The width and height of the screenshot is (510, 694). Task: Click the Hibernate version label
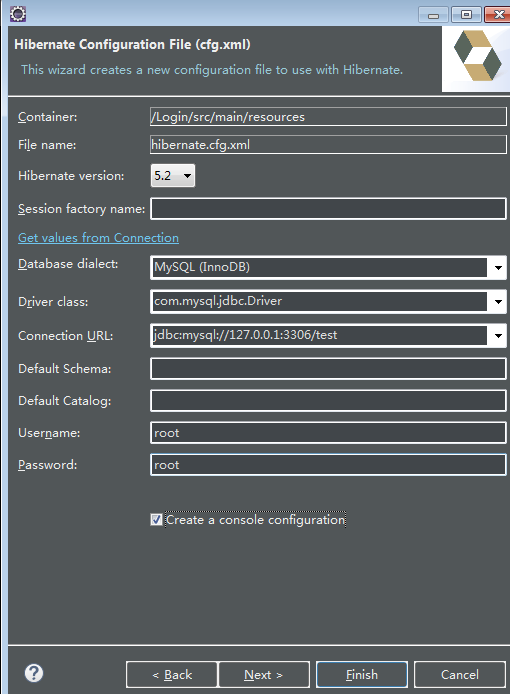(x=71, y=176)
